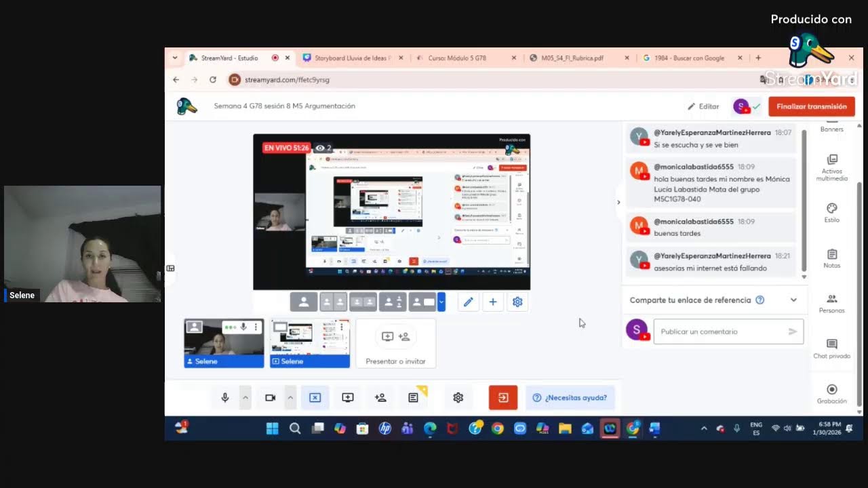
Task: Click the browser back arrow
Action: point(176,80)
